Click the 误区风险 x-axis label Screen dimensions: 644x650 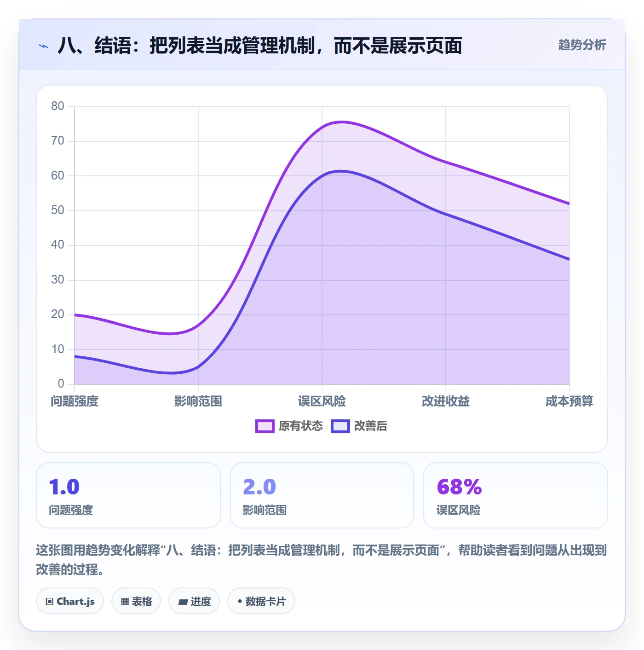pos(322,401)
